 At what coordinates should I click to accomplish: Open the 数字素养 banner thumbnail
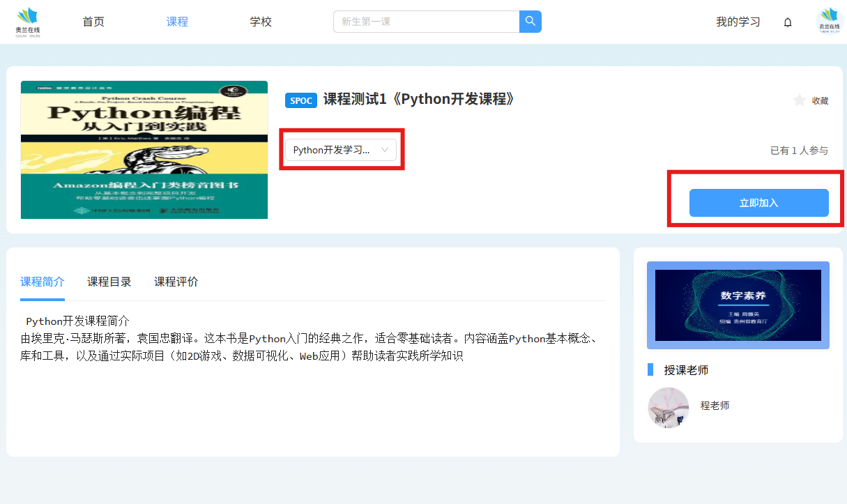[738, 305]
